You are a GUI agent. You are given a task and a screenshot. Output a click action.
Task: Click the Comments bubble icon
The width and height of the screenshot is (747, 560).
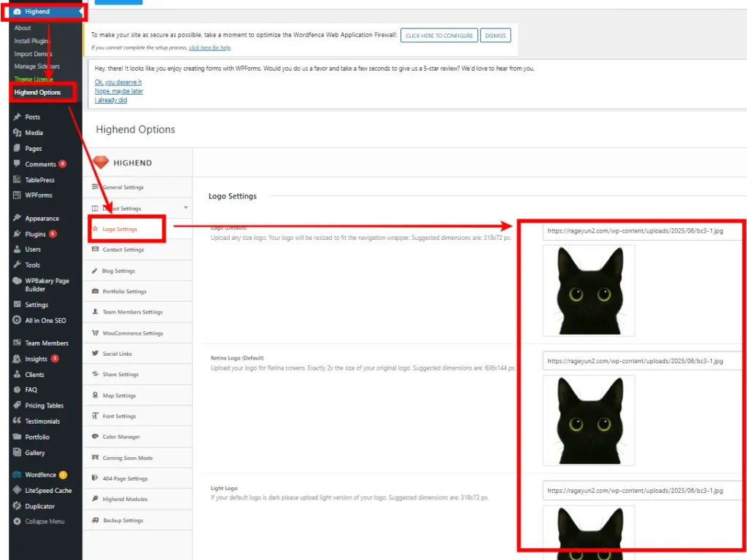(18, 164)
